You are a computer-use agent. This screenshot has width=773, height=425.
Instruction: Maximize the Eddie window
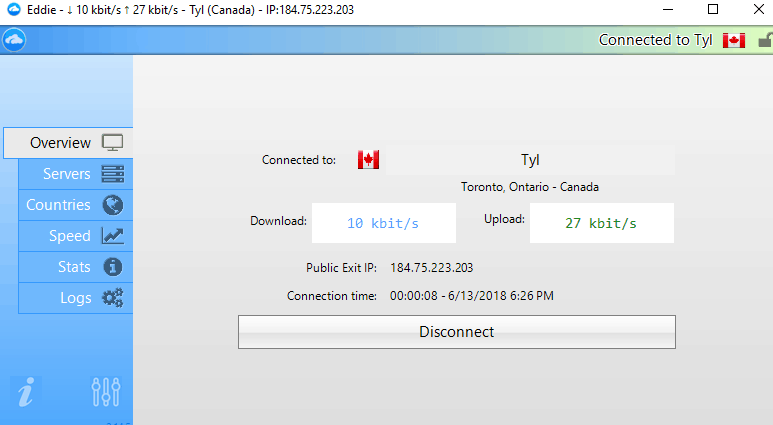click(713, 9)
